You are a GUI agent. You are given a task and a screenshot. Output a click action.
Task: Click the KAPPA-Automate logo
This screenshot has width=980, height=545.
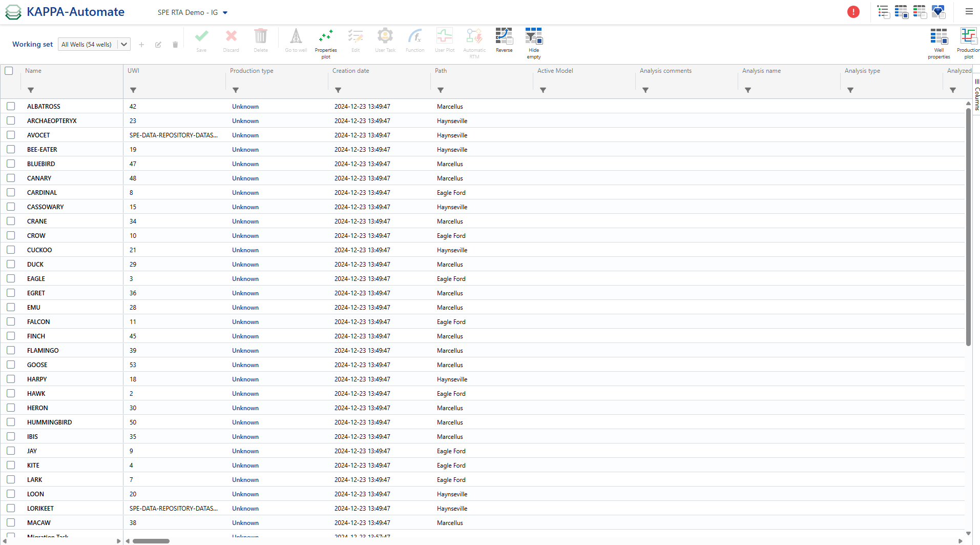pos(65,12)
